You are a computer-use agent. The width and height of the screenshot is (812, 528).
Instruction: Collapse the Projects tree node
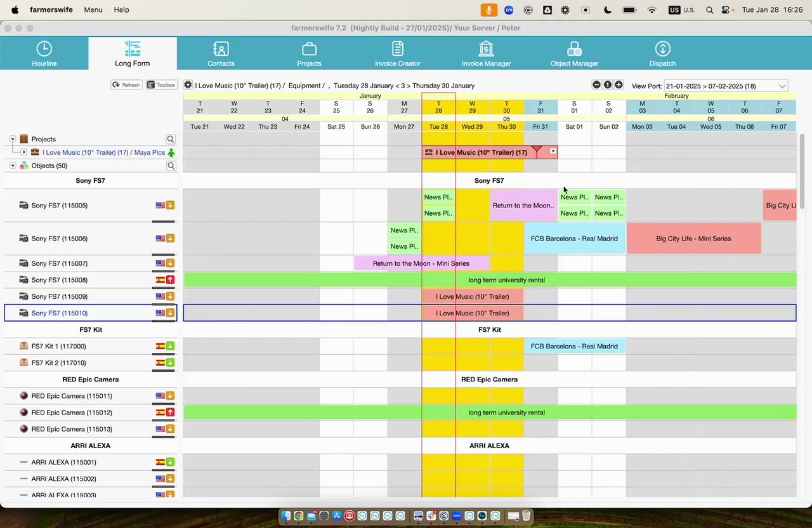(13, 139)
